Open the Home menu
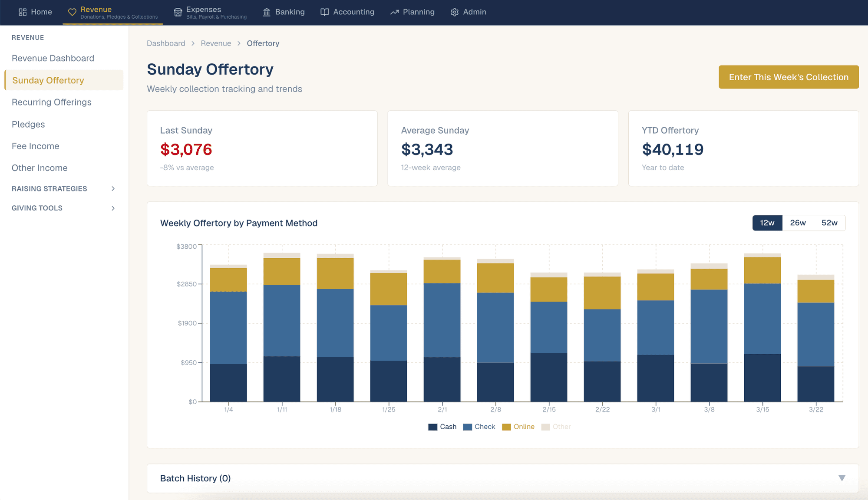 point(35,12)
